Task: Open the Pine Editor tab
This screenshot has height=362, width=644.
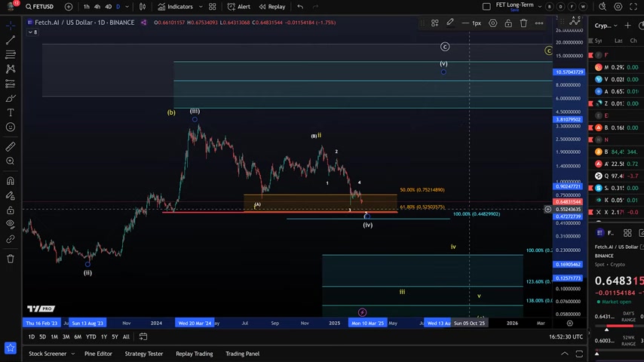Action: [x=98, y=354]
